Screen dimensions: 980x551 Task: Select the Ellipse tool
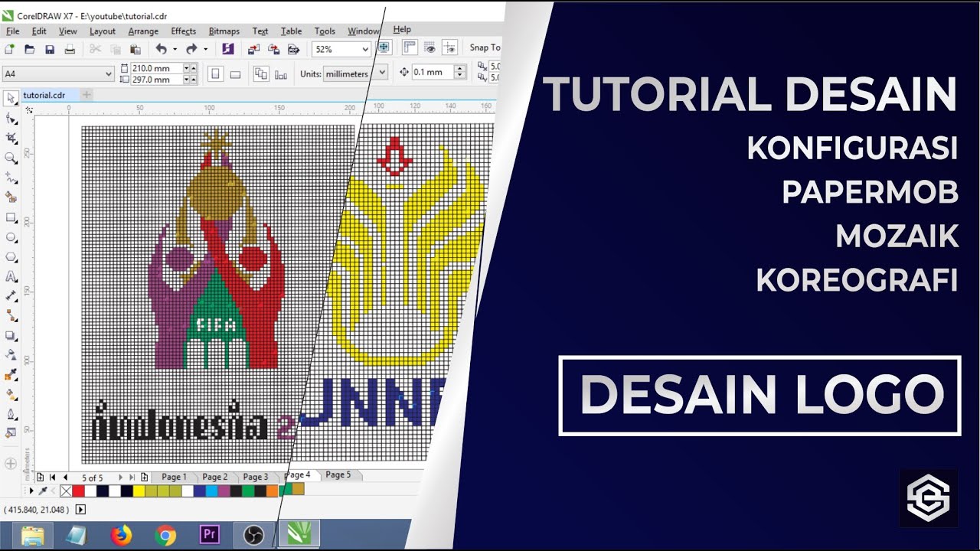click(x=11, y=237)
